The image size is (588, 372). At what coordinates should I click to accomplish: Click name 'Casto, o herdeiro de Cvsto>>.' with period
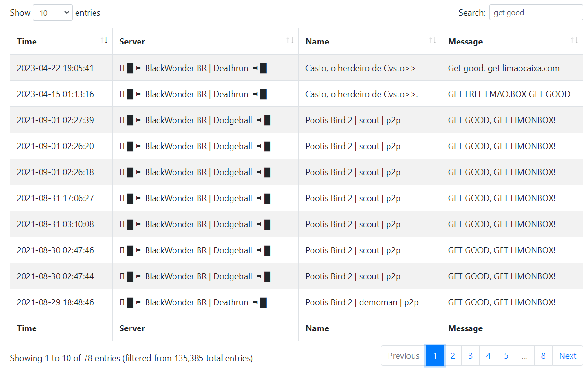coord(362,94)
